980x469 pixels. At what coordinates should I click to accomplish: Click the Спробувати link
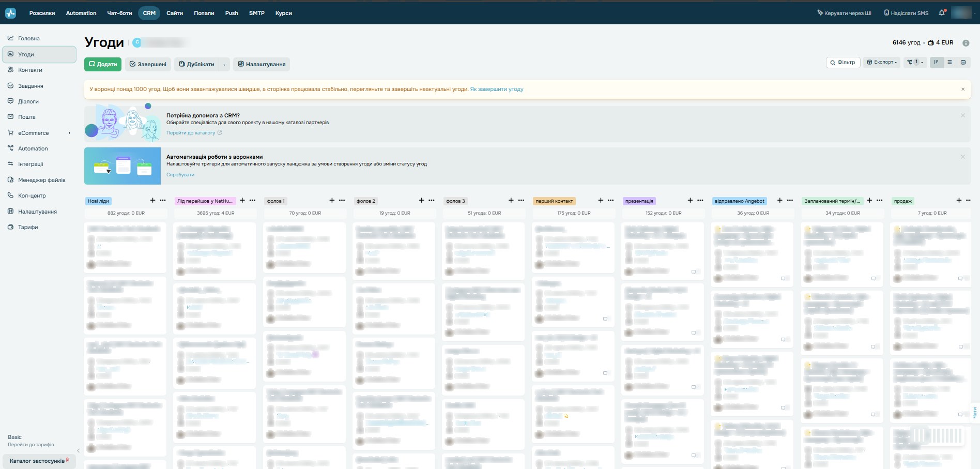click(180, 175)
